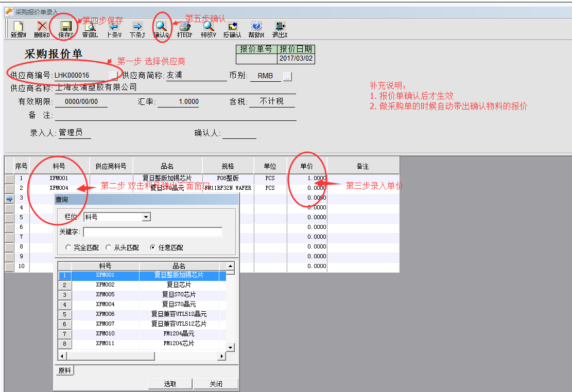Select XFM006 复旦兼容UTL512晶元 row
Screen dimensions: 572x392
(142, 314)
